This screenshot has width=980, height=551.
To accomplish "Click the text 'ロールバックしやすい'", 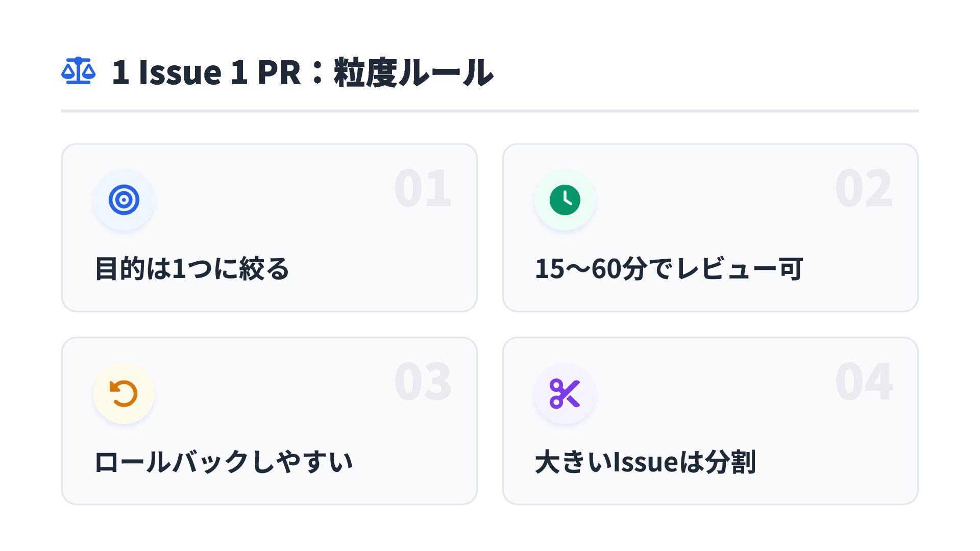I will coord(224,462).
